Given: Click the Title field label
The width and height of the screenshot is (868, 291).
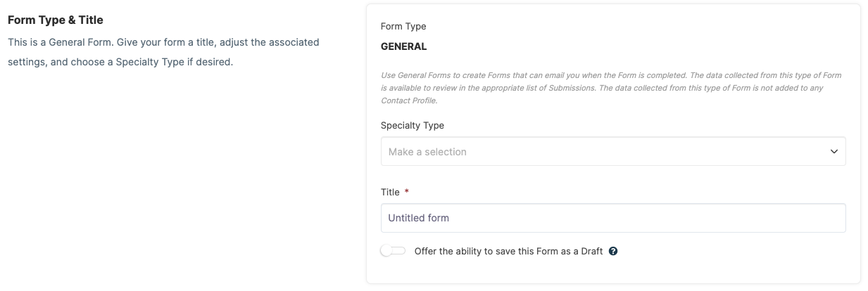Looking at the screenshot, I should (x=390, y=192).
